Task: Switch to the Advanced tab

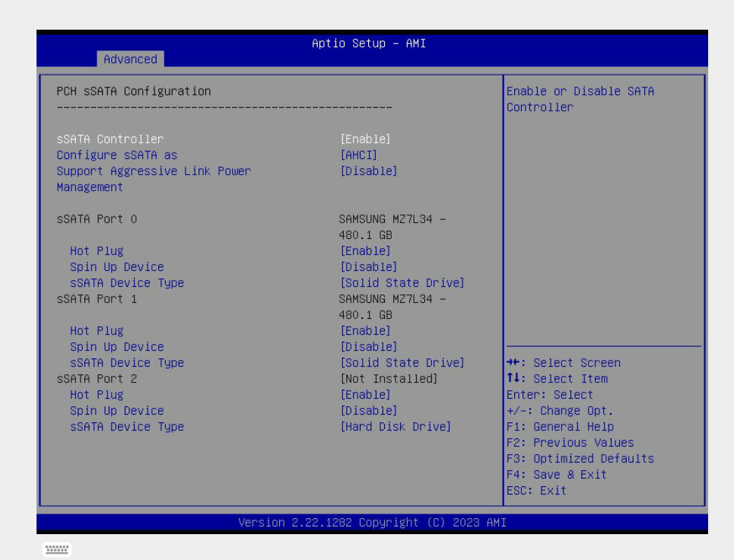Action: 130,59
